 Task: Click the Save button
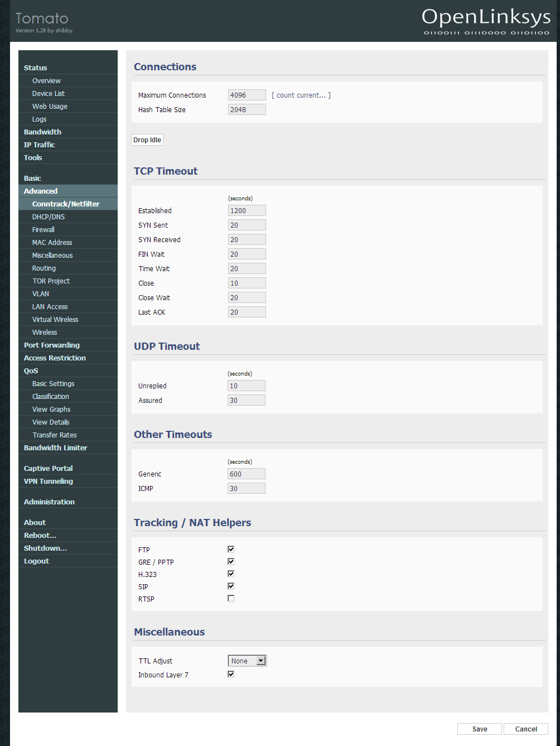click(480, 729)
